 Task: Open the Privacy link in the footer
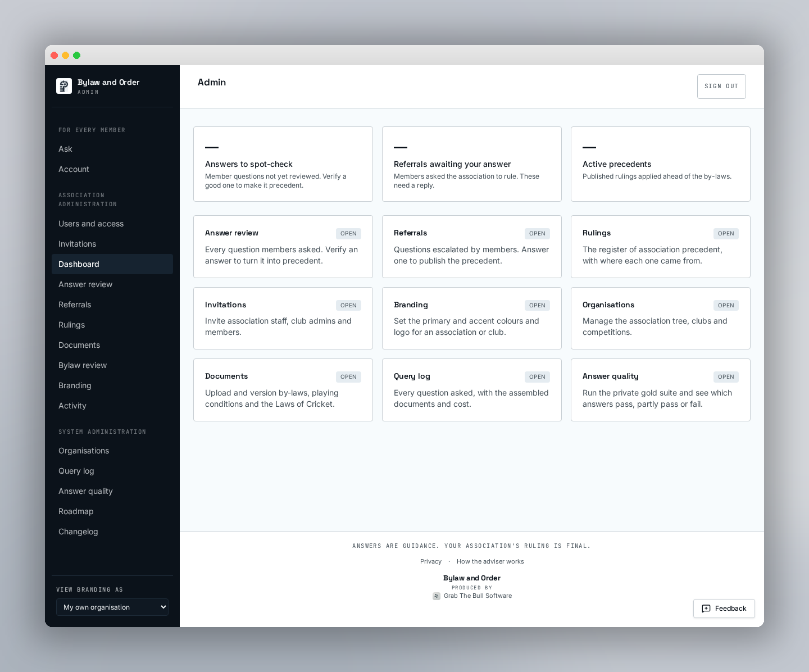[431, 561]
